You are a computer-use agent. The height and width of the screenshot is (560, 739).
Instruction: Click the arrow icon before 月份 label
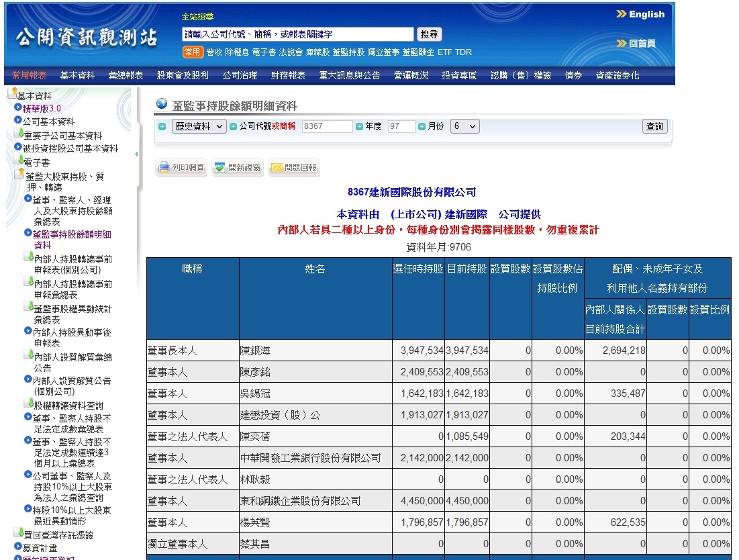click(x=422, y=126)
